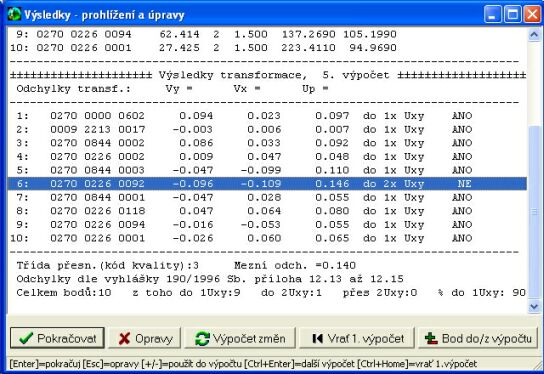Click the application icon in title bar
544x374 pixels.
pos(14,14)
